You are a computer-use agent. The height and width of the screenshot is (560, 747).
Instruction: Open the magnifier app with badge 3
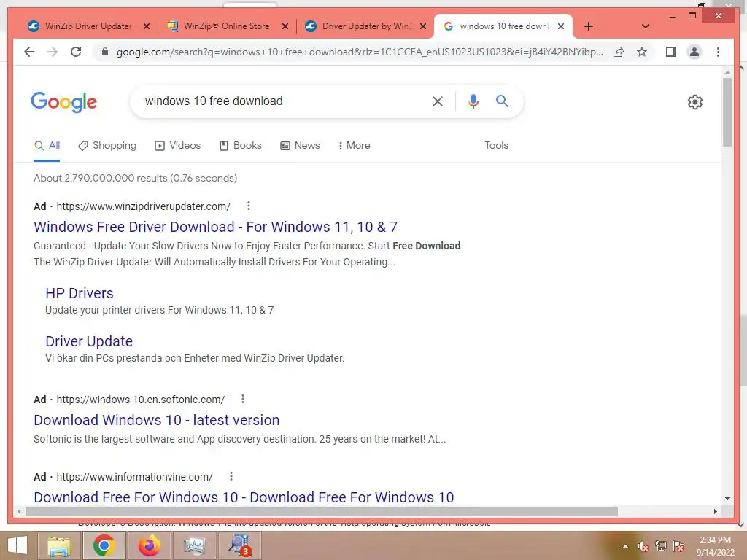[239, 545]
